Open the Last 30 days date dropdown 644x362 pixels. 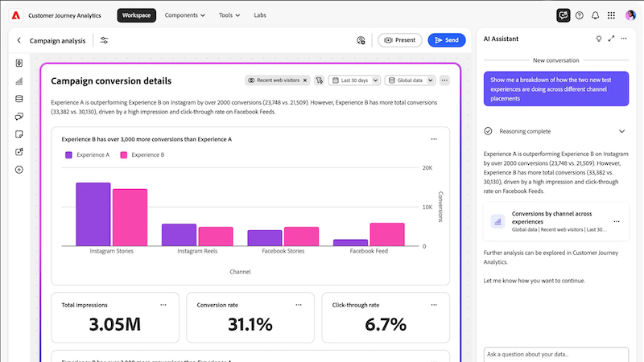click(354, 80)
